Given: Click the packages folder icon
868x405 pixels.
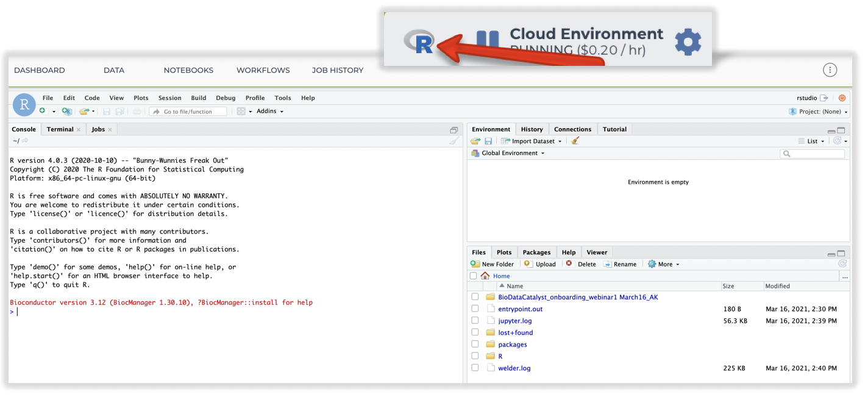Looking at the screenshot, I should click(x=491, y=345).
